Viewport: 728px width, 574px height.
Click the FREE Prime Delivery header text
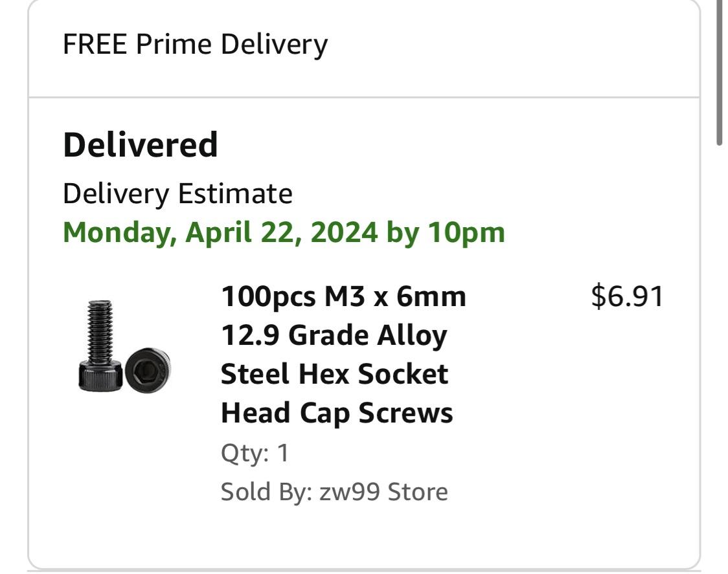[195, 45]
